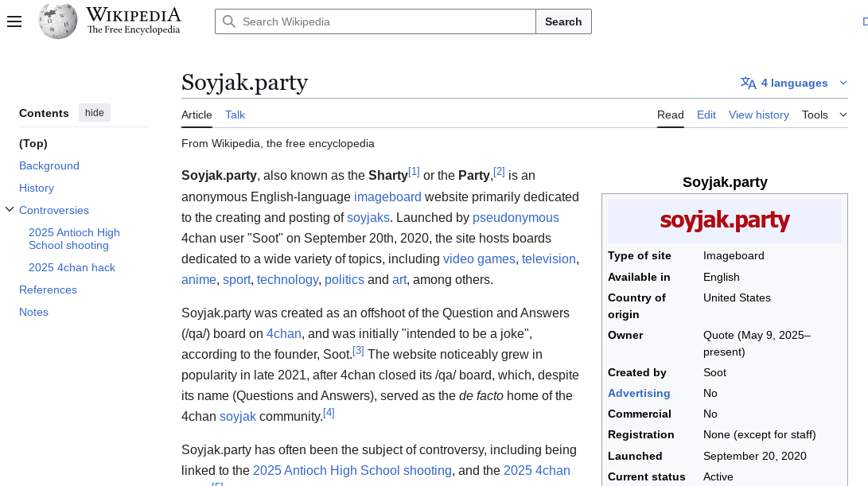Screen dimensions: 868x486
Task: Click the WIKIPEDIA The Free Encyclopedia wordmark
Action: 134,21
